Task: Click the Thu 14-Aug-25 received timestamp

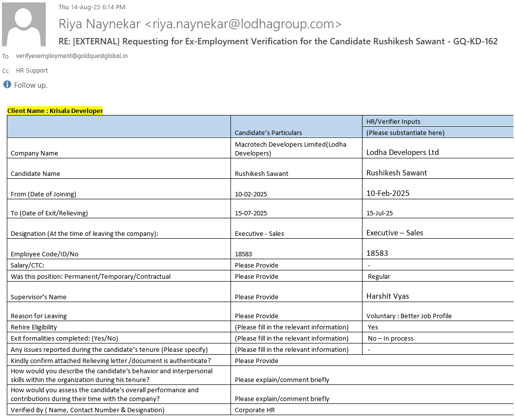Action: tap(92, 7)
